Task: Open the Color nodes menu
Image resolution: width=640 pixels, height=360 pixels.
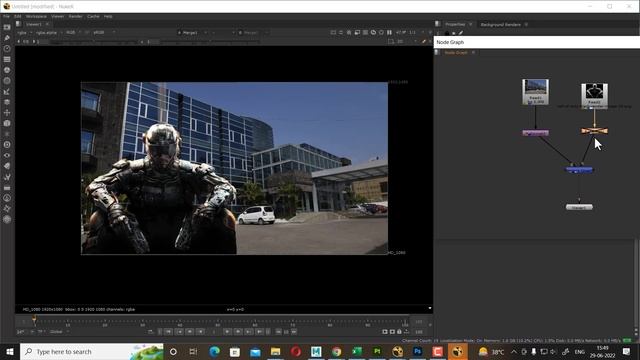Action: pos(7,70)
